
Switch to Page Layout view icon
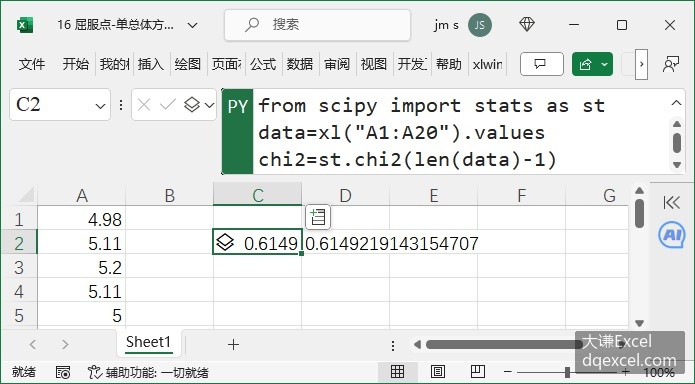pos(437,372)
